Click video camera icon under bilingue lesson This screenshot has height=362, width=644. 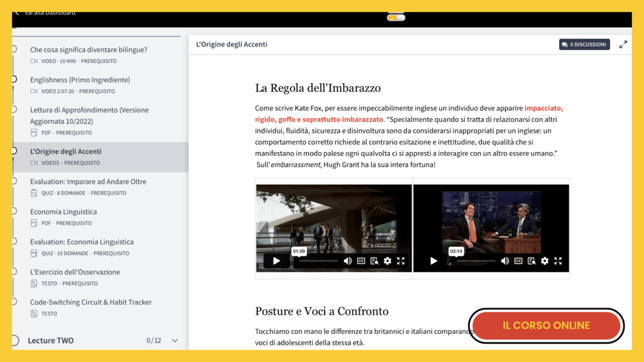[34, 61]
